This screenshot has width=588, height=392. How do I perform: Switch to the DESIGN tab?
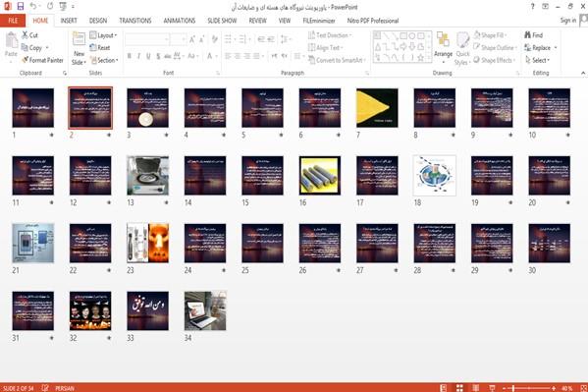(x=98, y=21)
